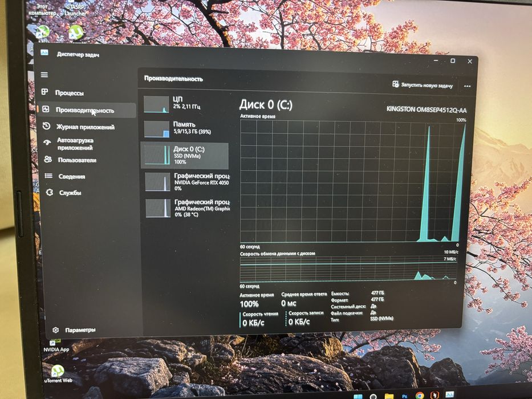Click the Среднее время ответа 0 мс value
Viewport: 532px width, 399px height.
click(x=289, y=303)
